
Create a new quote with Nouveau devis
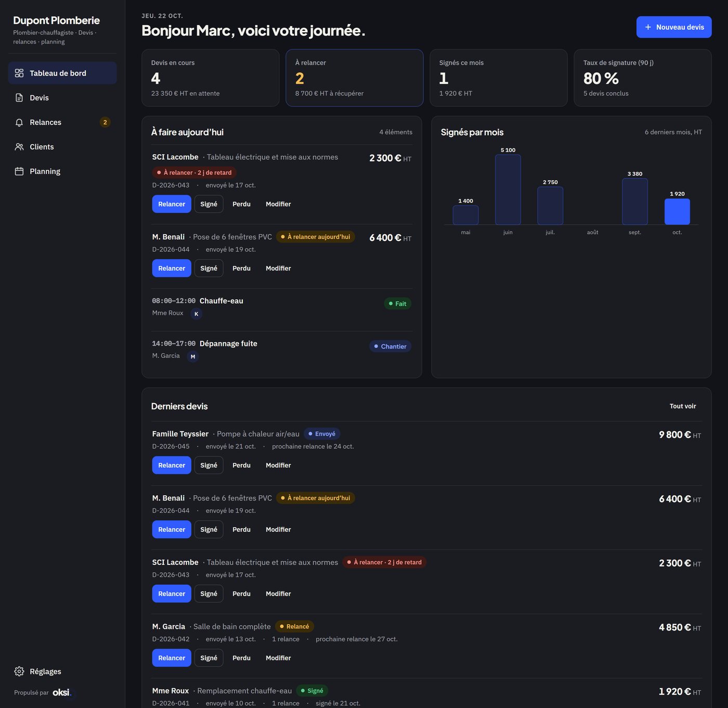point(674,27)
